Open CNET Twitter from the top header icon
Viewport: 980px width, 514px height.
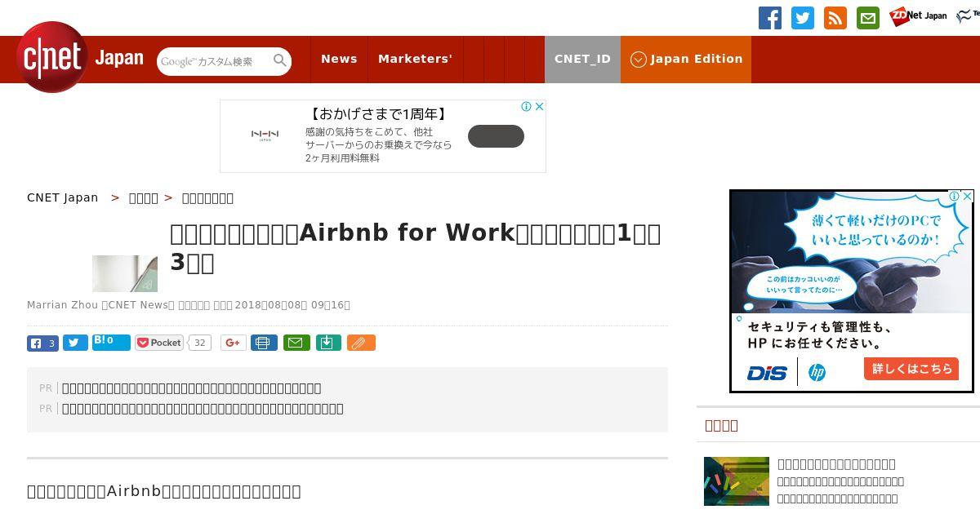(x=803, y=18)
